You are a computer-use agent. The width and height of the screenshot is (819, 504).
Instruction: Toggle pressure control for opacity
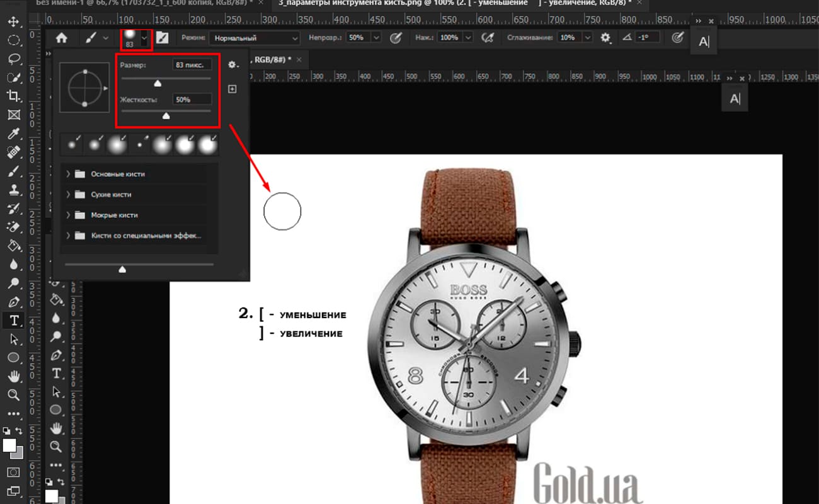tap(396, 38)
